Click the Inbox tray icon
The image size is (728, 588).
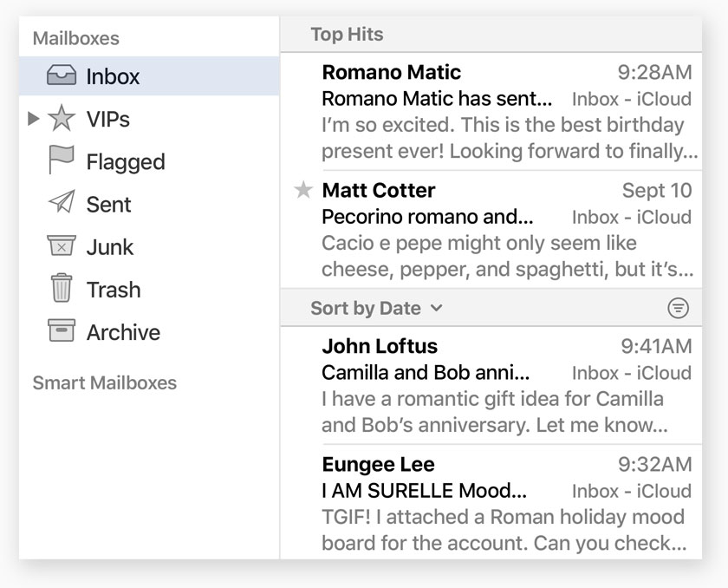coord(62,76)
